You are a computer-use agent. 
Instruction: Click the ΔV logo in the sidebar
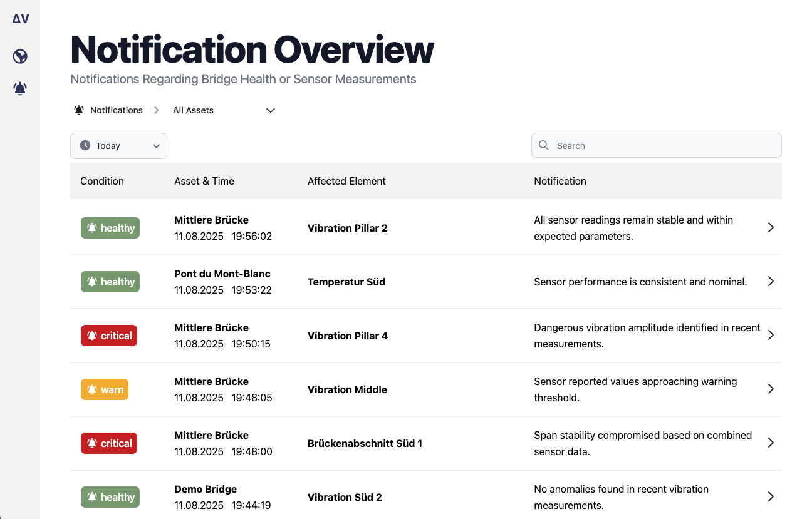[21, 19]
